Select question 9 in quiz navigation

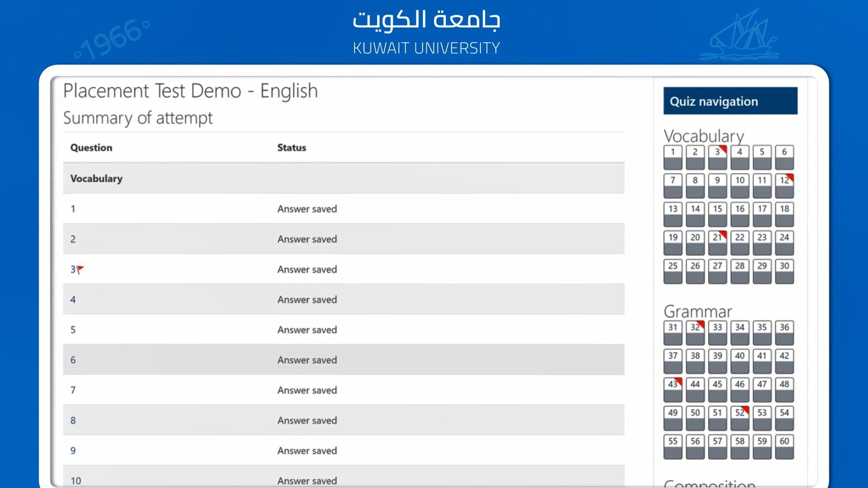pos(717,185)
